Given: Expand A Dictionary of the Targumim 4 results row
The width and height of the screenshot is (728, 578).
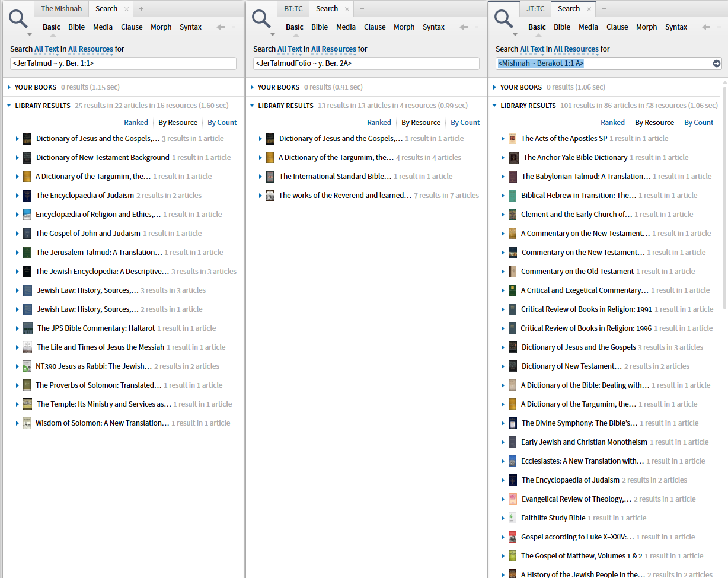Looking at the screenshot, I should [260, 158].
